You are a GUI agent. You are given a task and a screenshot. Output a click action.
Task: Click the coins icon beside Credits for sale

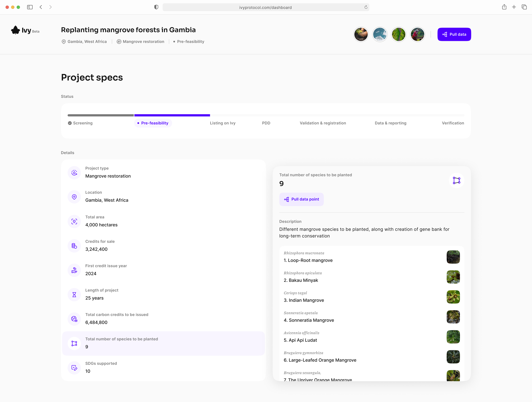[x=74, y=246]
